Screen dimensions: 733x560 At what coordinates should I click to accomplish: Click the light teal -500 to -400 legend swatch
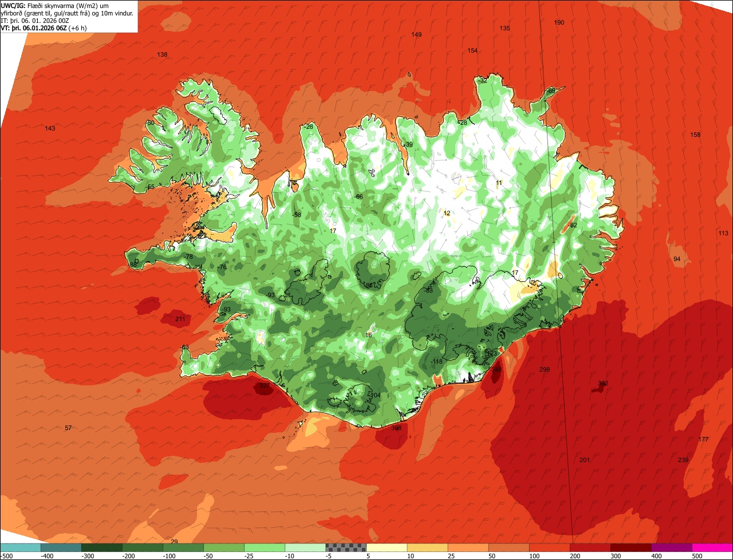click(21, 548)
